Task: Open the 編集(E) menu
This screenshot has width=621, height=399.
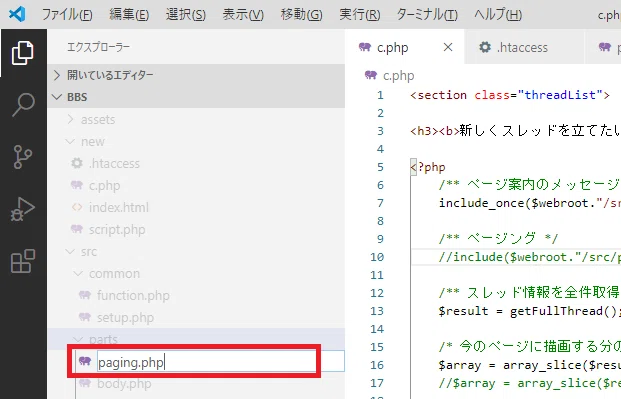Action: coord(129,15)
